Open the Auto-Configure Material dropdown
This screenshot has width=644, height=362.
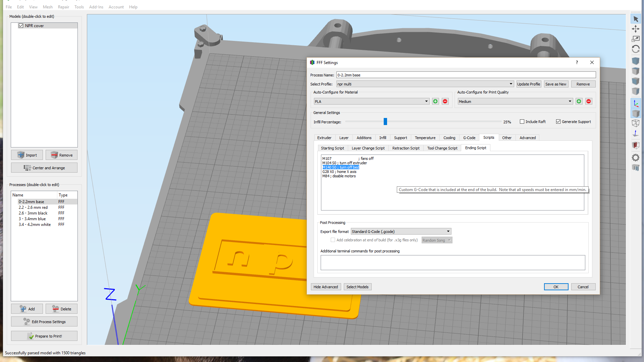[426, 101]
